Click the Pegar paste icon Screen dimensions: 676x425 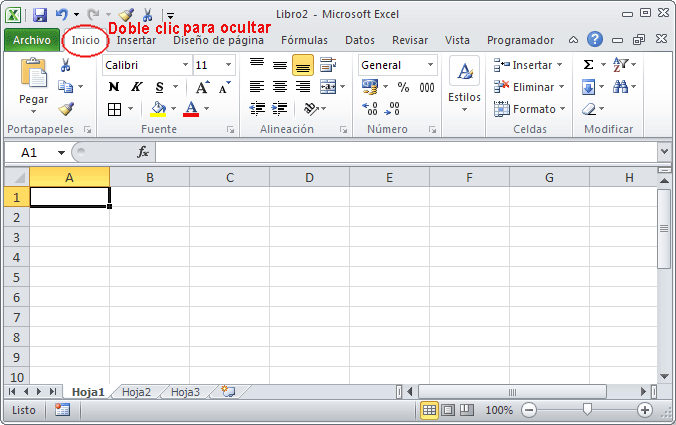coord(34,73)
